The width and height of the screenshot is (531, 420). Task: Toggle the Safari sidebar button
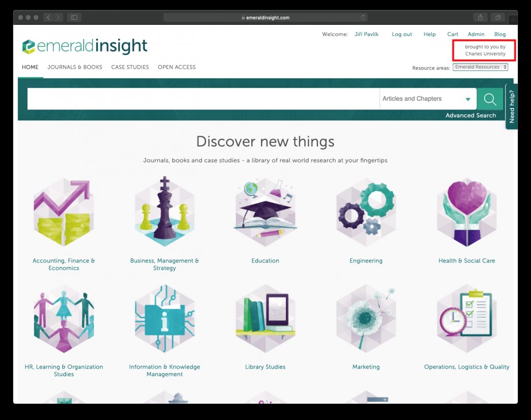(74, 18)
